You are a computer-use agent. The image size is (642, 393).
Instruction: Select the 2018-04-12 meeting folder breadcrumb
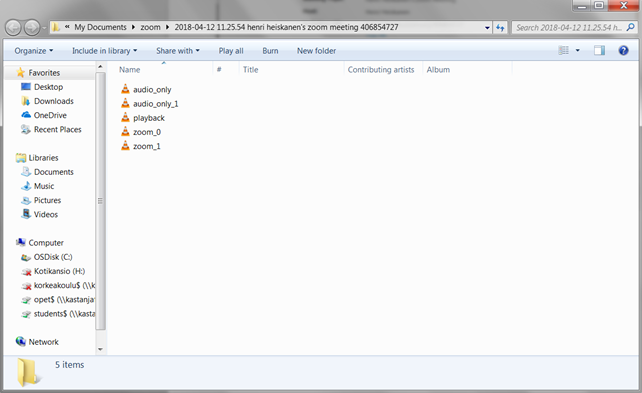tap(286, 27)
